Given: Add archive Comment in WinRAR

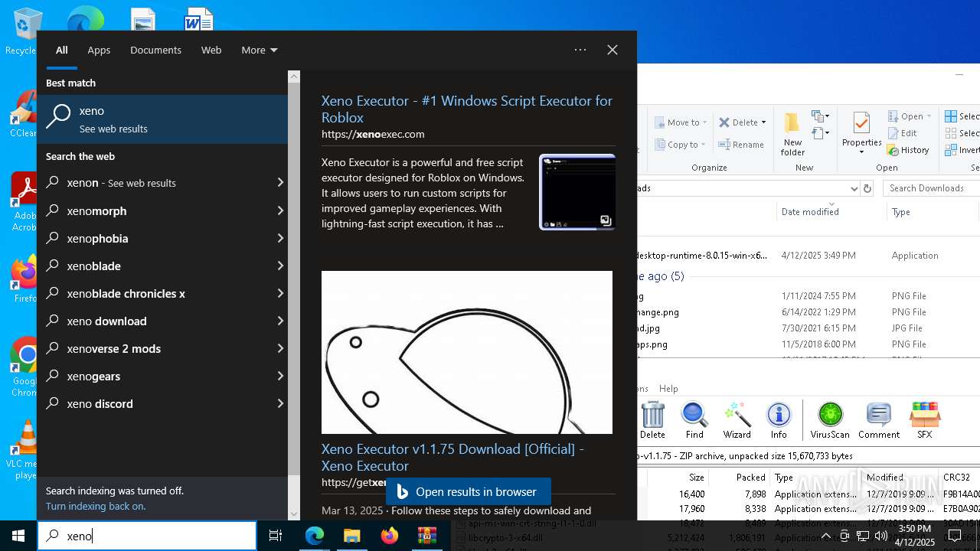Looking at the screenshot, I should point(878,420).
